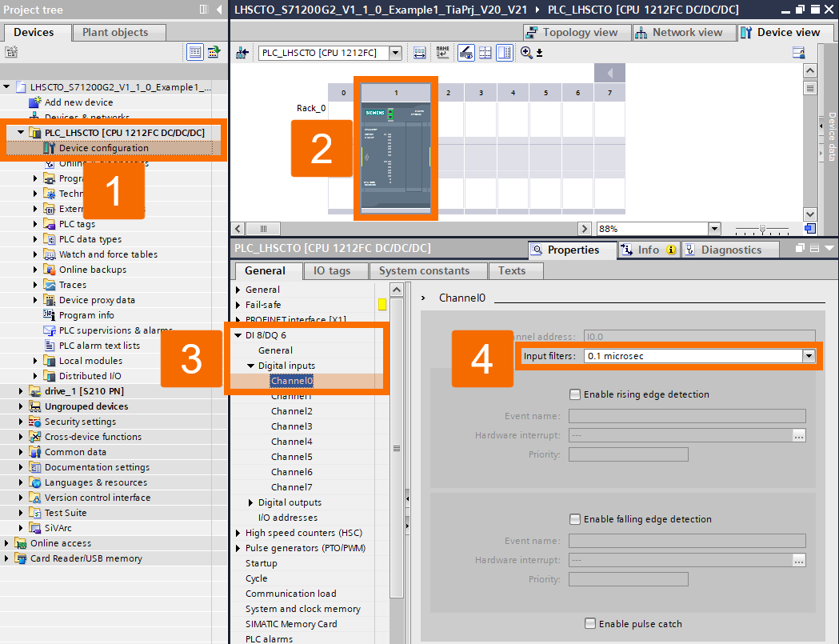839x644 pixels.
Task: Open rising edge hardware interrupt browse button
Action: click(x=799, y=436)
